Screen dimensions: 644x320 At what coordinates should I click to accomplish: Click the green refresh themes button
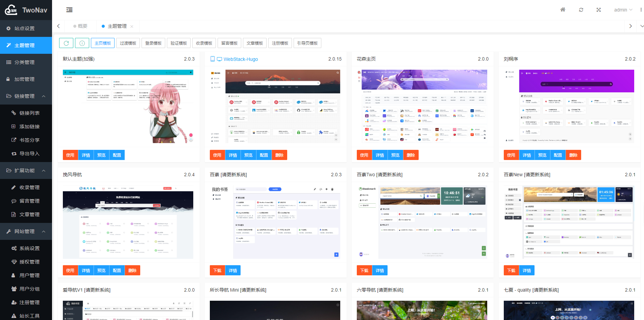(66, 43)
